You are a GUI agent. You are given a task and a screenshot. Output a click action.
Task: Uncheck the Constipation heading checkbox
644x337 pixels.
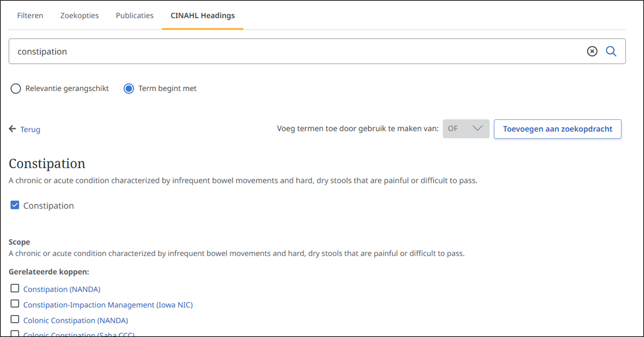15,205
